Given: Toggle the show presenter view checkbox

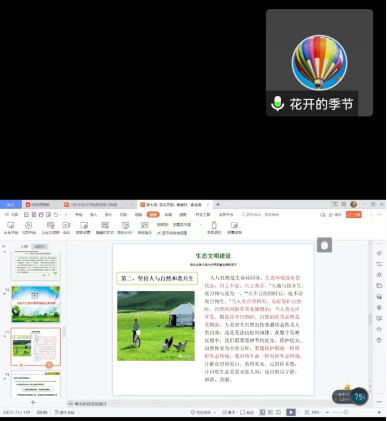Looking at the screenshot, I should coord(159,233).
